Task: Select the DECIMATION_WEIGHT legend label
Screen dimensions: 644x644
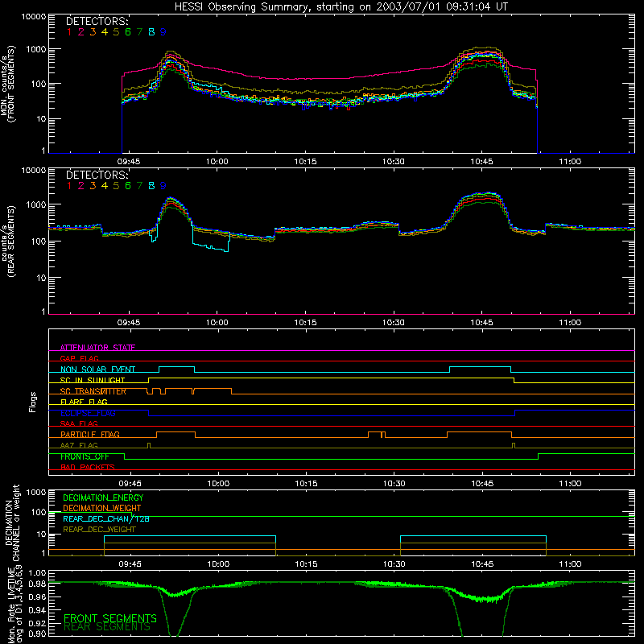Action: coord(102,508)
